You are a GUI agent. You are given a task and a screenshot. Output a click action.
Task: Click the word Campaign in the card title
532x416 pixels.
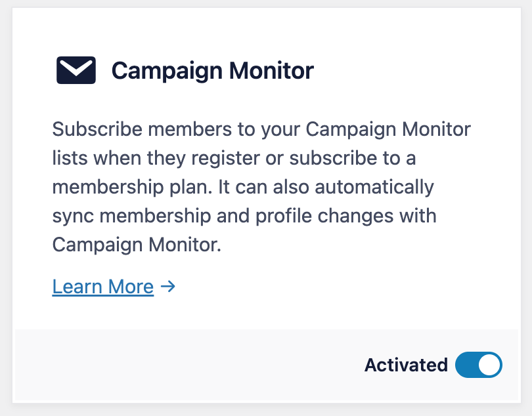coord(167,70)
